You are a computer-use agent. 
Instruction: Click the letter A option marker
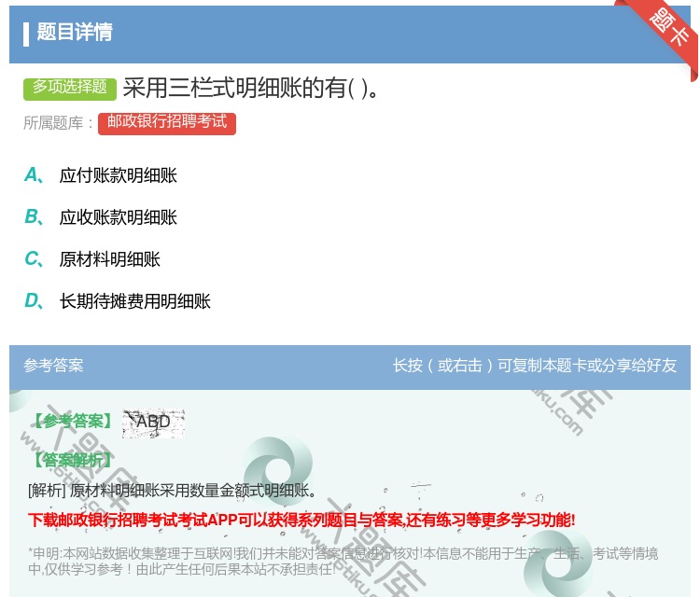click(34, 175)
